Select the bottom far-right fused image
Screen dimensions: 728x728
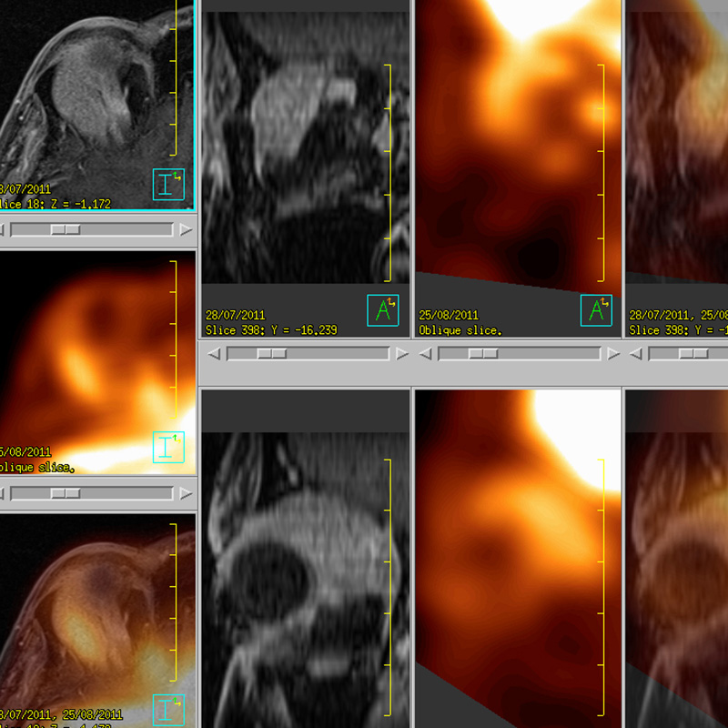click(676, 557)
